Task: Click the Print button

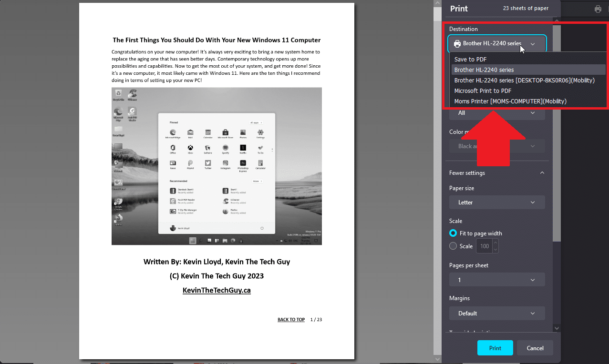Action: pos(495,348)
